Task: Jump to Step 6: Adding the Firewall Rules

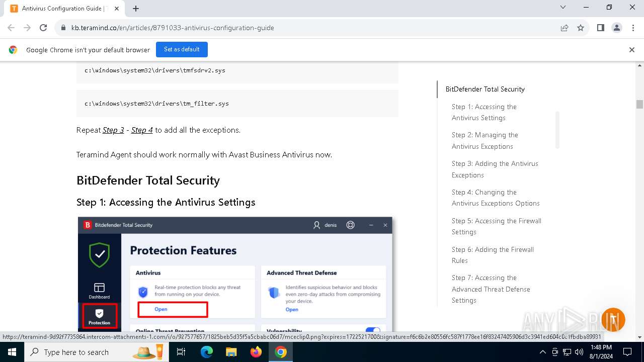Action: click(x=493, y=255)
